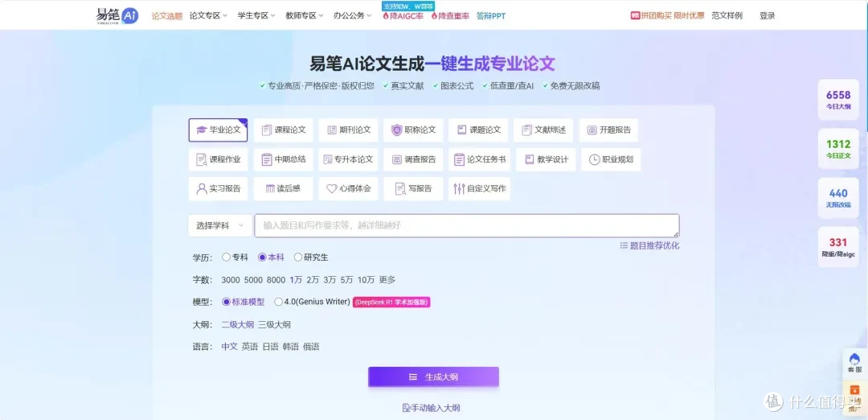Click the 手动输入大纲 edit icon

coord(407,408)
